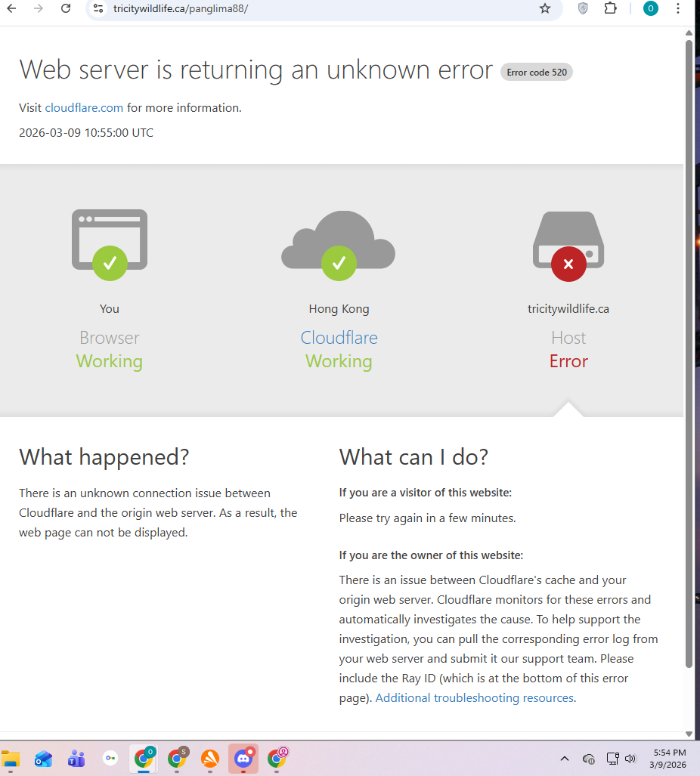700x776 pixels.
Task: Click the red Error host status text
Action: click(568, 361)
